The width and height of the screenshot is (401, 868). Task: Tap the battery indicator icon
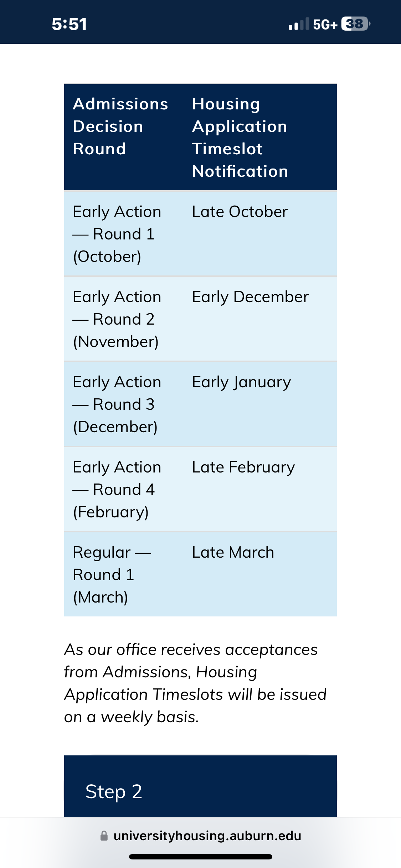pos(356,24)
